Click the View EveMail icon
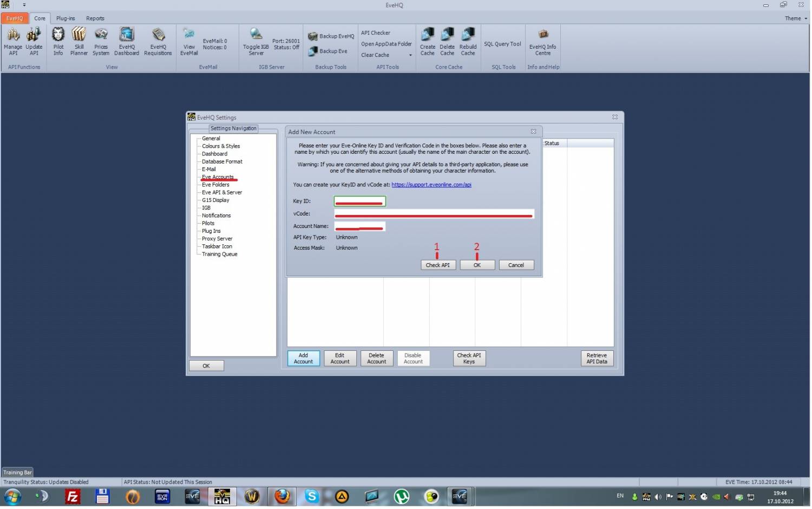Screen dimensions: 812x509 click(x=189, y=42)
